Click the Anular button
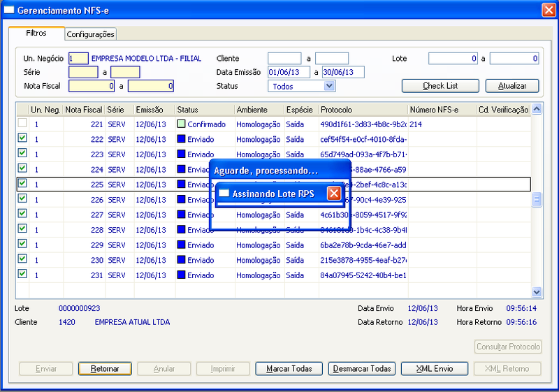The width and height of the screenshot is (559, 392). (x=164, y=368)
